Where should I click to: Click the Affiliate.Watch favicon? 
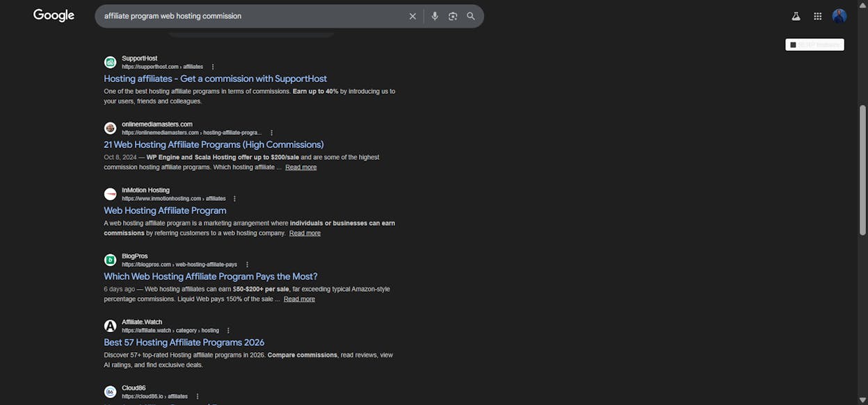coord(110,326)
